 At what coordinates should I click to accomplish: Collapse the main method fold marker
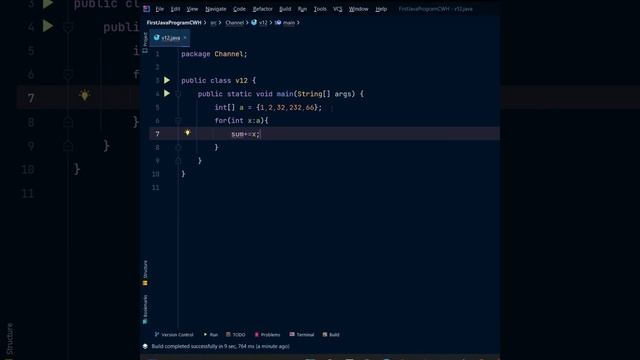[x=178, y=94]
